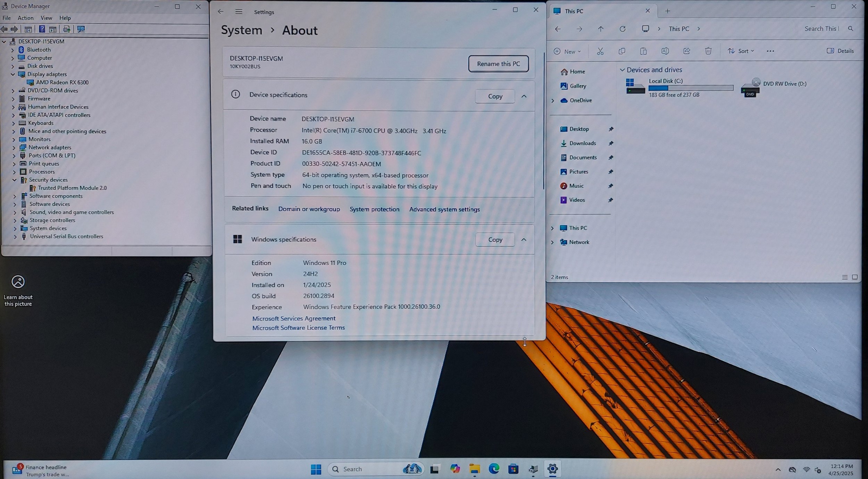Open Advanced system settings link

point(444,210)
